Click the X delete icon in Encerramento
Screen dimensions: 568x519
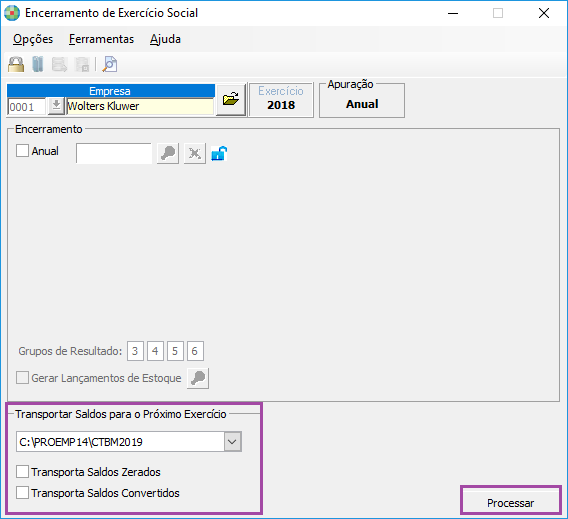[195, 153]
